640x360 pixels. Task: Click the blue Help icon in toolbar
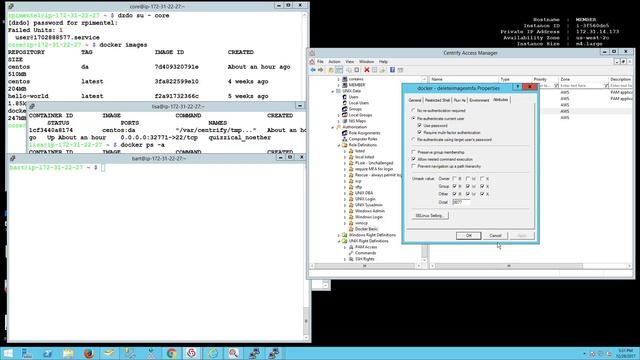pyautogui.click(x=392, y=70)
